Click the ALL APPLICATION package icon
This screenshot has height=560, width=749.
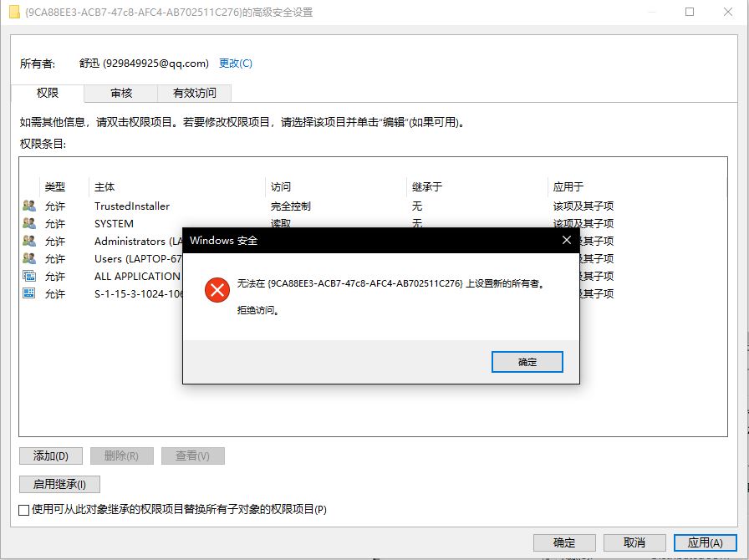coord(29,276)
